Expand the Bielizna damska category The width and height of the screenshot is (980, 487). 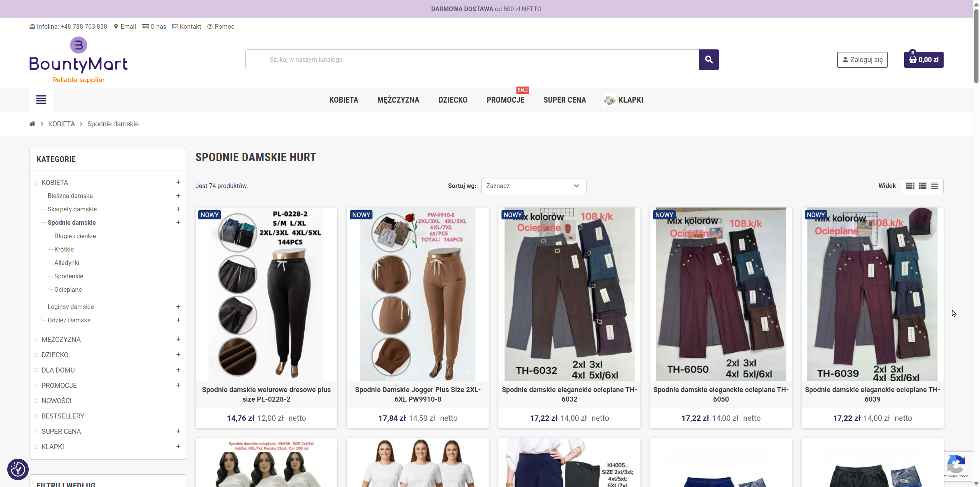pos(178,196)
